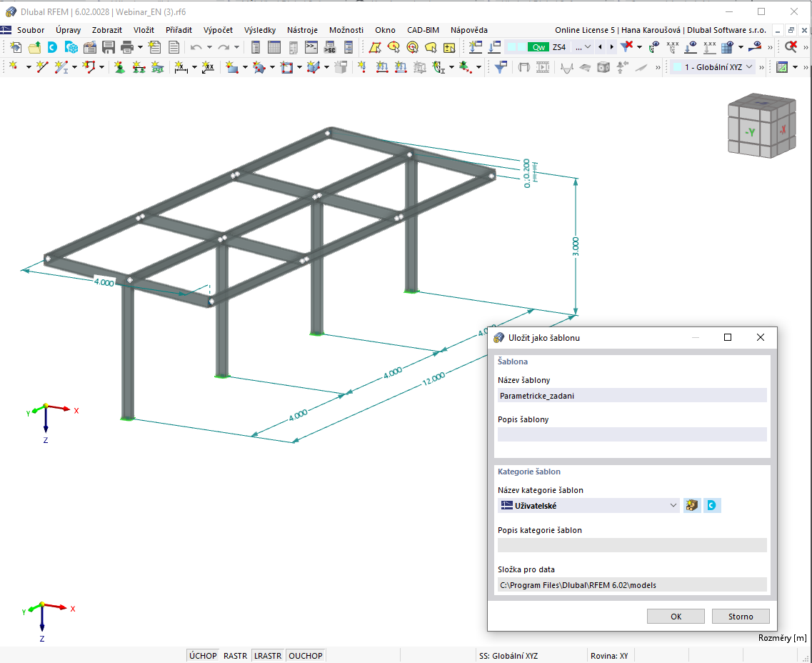Click the New model icon
The image size is (812, 663).
pyautogui.click(x=16, y=48)
